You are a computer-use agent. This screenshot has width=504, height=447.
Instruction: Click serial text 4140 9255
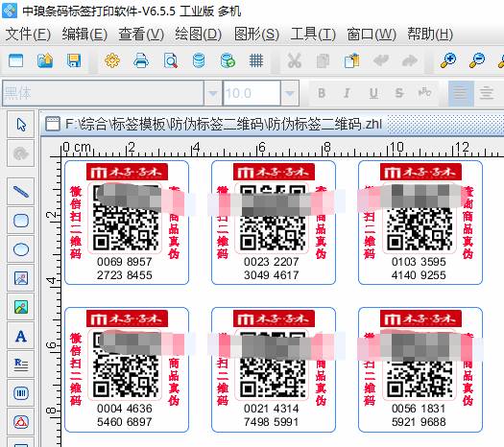[x=419, y=275]
